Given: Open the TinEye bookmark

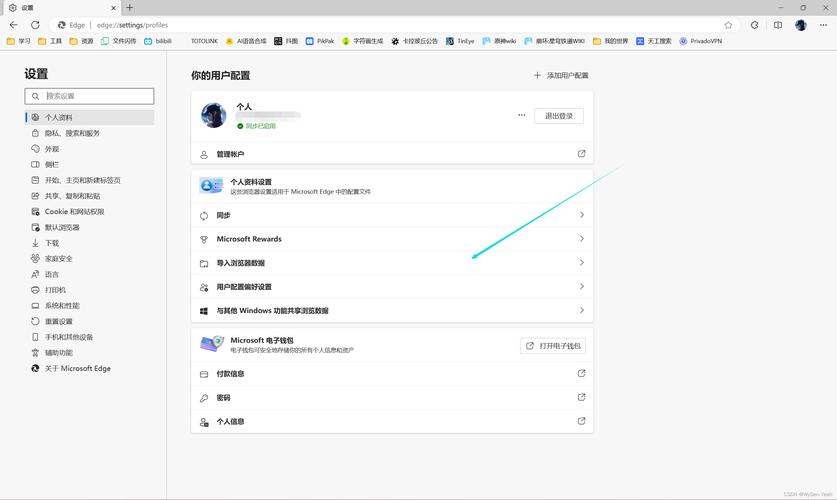Looking at the screenshot, I should (460, 41).
